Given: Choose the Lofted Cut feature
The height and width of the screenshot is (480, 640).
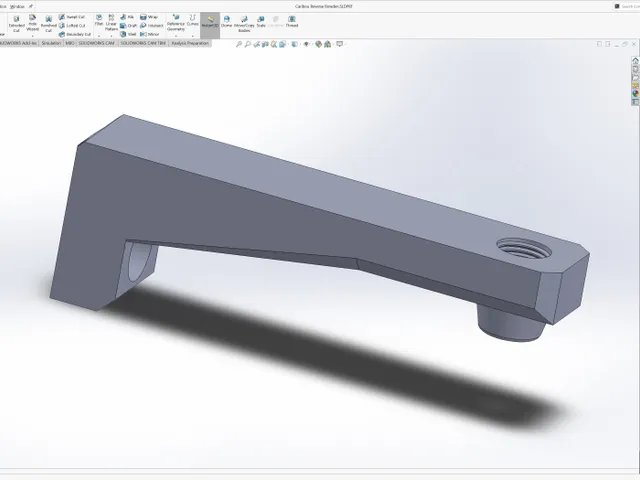Looking at the screenshot, I should click(x=72, y=26).
